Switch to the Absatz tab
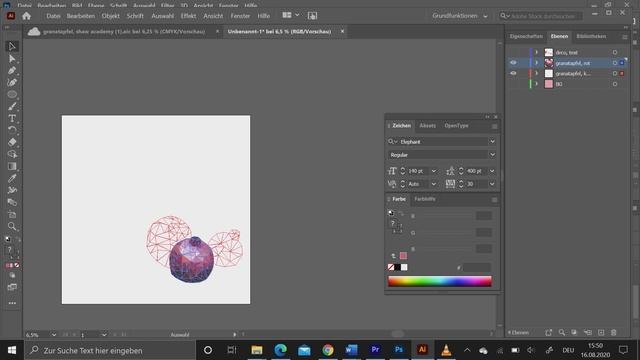Image resolution: width=640 pixels, height=360 pixels. pos(427,126)
